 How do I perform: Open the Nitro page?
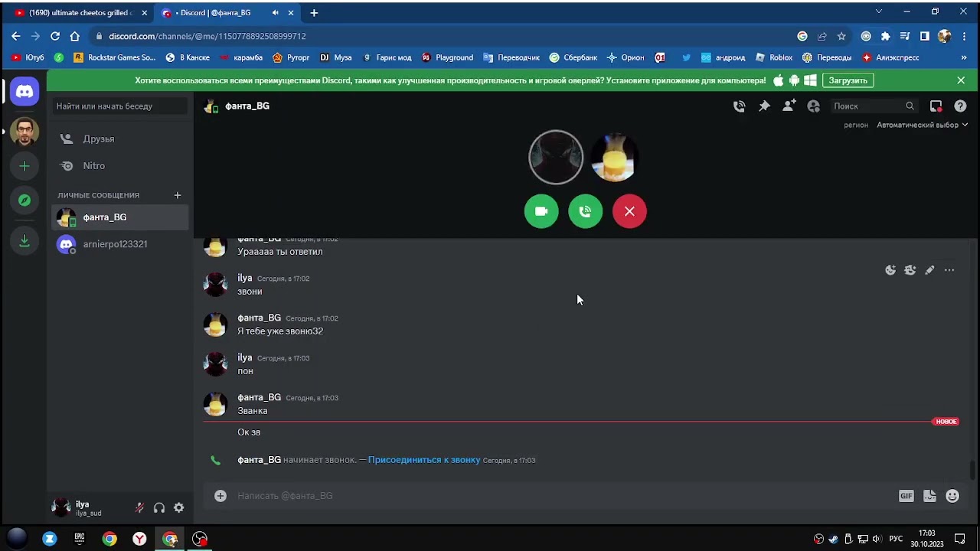click(x=120, y=166)
